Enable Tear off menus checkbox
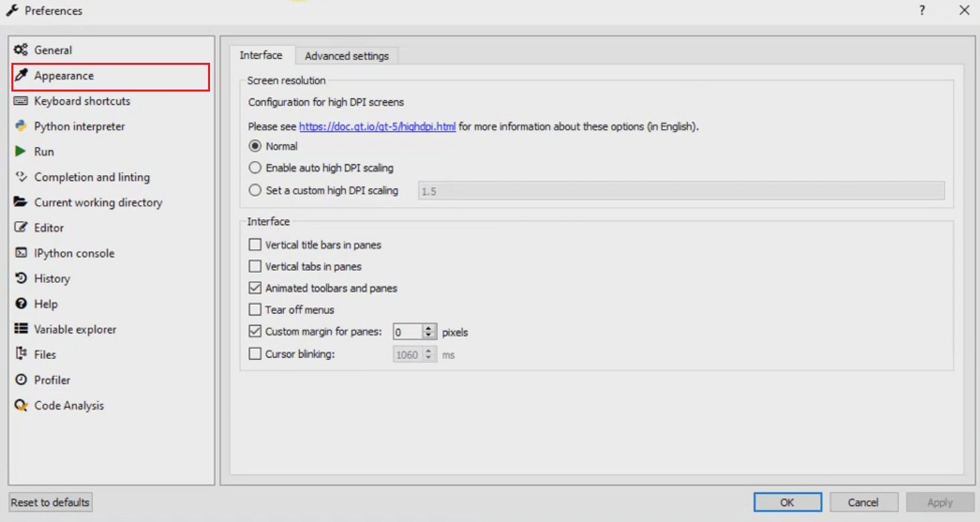Screen dimensions: 980x522 tap(255, 310)
